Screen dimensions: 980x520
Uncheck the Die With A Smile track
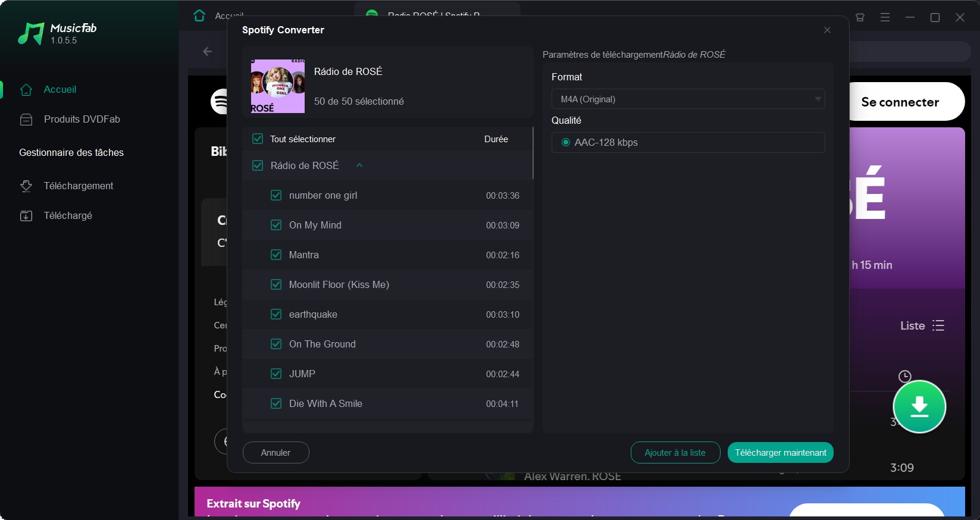[x=276, y=403]
